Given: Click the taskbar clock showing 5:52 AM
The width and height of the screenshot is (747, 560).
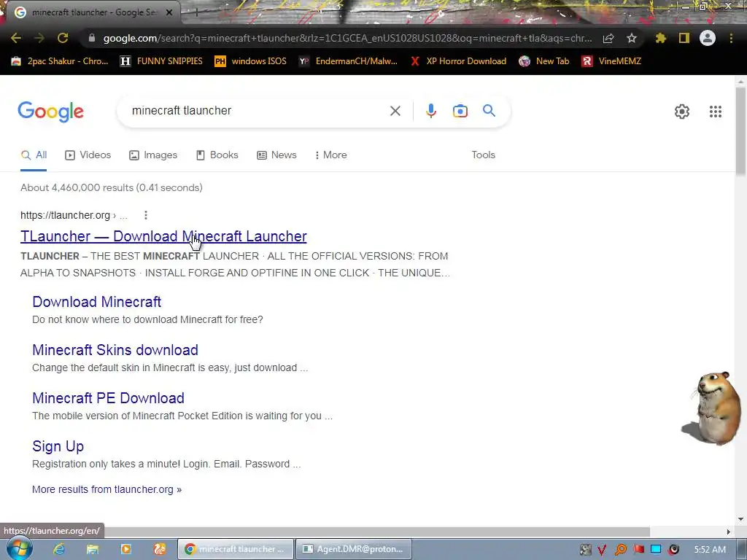Looking at the screenshot, I should click(x=710, y=550).
